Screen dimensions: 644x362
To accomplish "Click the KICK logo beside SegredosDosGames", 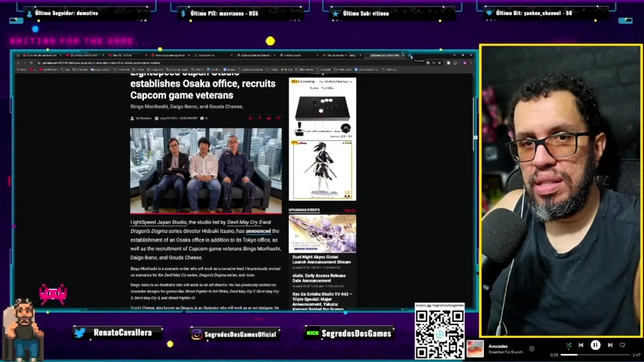I will (313, 333).
